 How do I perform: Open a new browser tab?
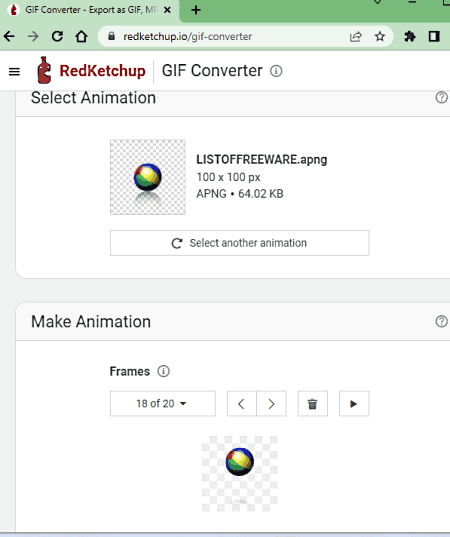coord(196,10)
